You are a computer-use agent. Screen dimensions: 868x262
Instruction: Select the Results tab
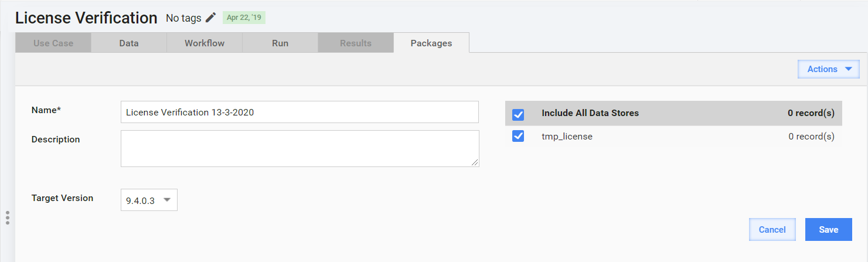(x=356, y=43)
